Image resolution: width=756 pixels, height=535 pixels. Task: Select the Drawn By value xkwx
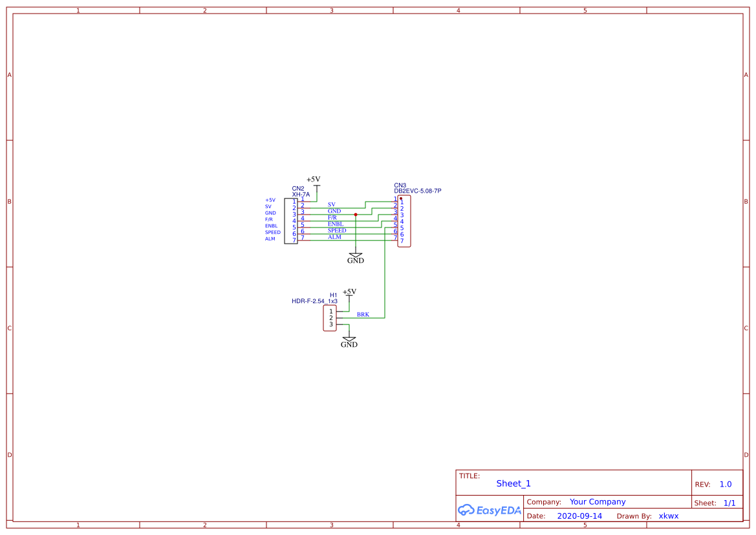point(670,516)
